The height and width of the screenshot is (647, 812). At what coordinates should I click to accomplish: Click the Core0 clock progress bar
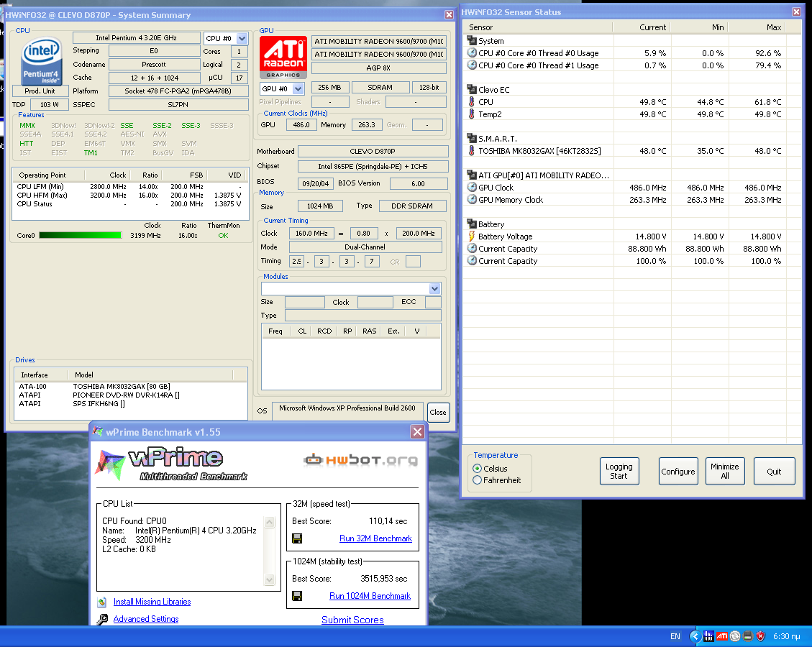point(81,235)
